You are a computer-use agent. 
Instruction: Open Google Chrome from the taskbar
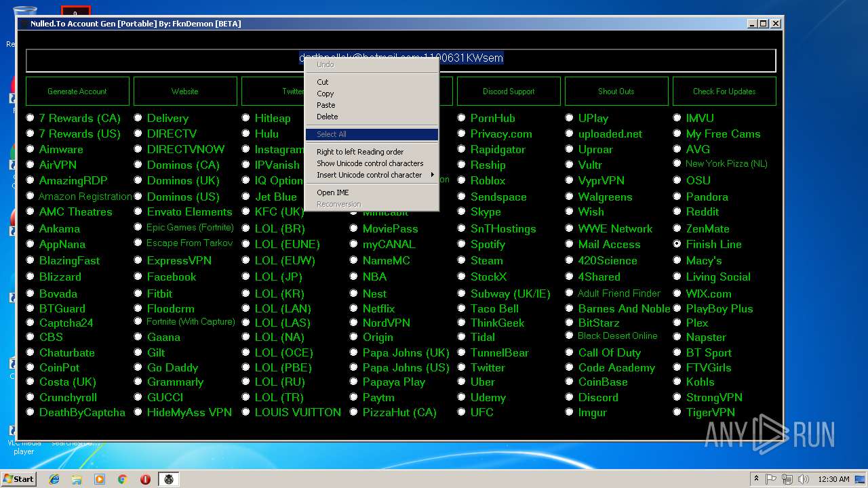[123, 479]
